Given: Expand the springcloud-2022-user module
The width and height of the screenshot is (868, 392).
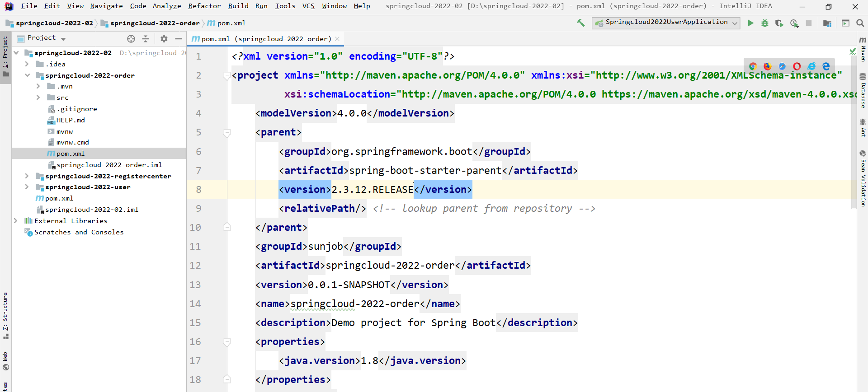Looking at the screenshot, I should pos(27,187).
